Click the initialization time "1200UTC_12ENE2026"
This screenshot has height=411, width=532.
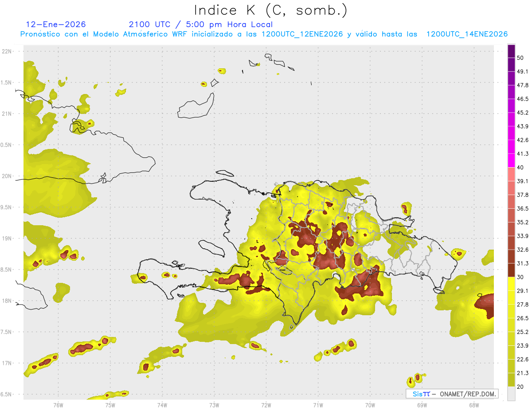coord(302,34)
